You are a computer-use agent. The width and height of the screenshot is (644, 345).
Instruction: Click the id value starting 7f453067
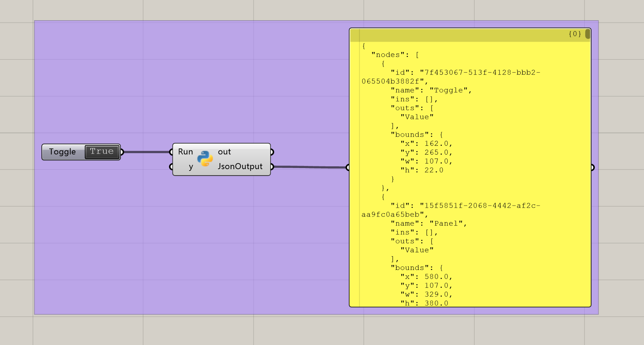coord(451,77)
